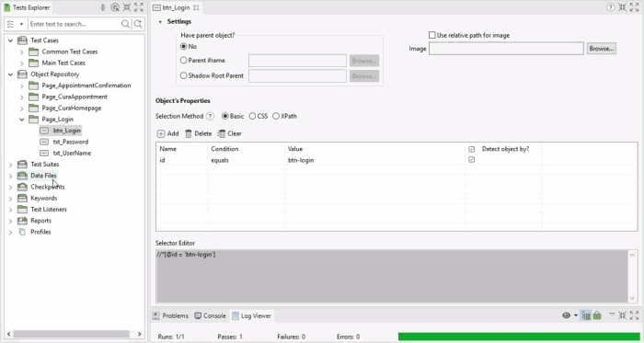The image size is (644, 343).
Task: Expand the Common Test Cases folder
Action: click(x=22, y=51)
